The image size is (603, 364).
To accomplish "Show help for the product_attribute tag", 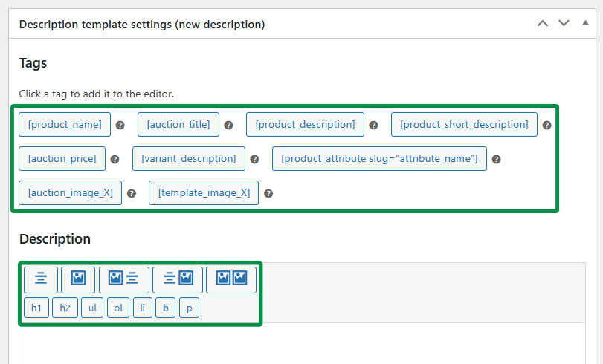I will click(496, 159).
